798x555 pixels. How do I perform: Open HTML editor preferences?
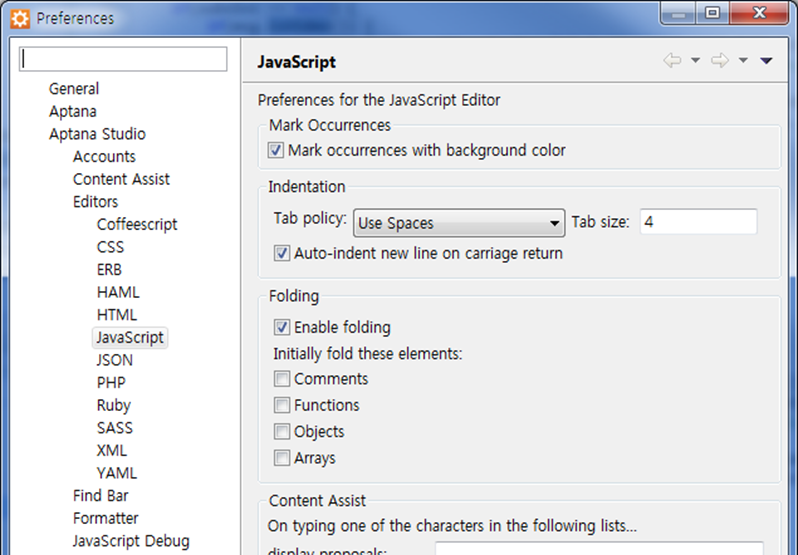(x=117, y=315)
